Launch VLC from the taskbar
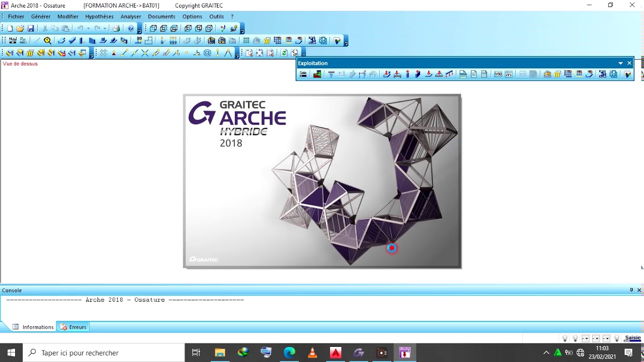The height and width of the screenshot is (362, 644). [x=312, y=353]
